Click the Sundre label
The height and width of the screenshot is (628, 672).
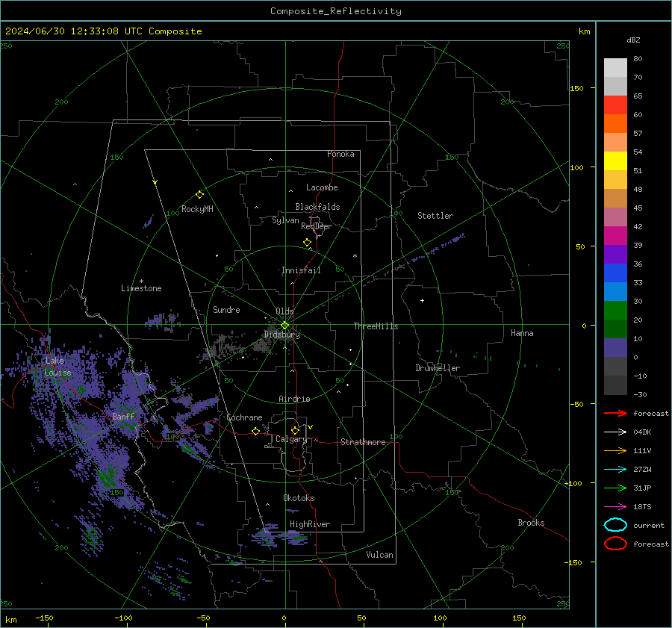(226, 309)
